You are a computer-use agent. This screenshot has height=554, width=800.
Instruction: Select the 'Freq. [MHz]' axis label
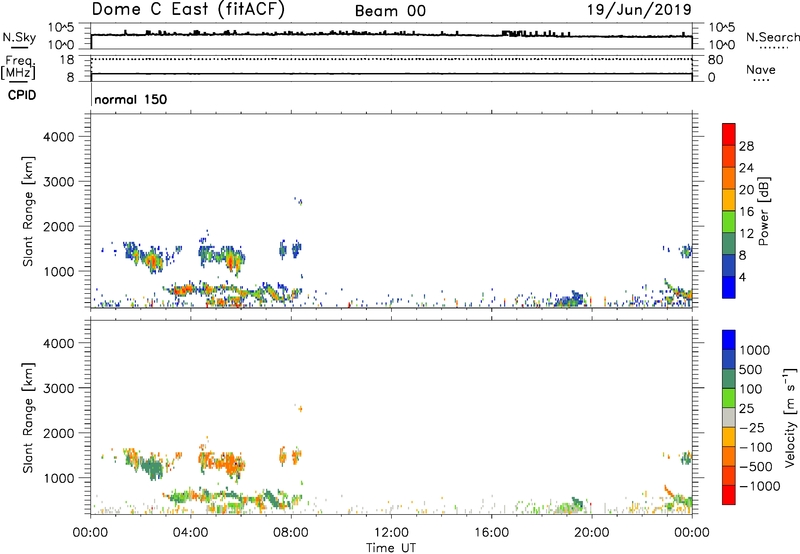click(x=18, y=67)
